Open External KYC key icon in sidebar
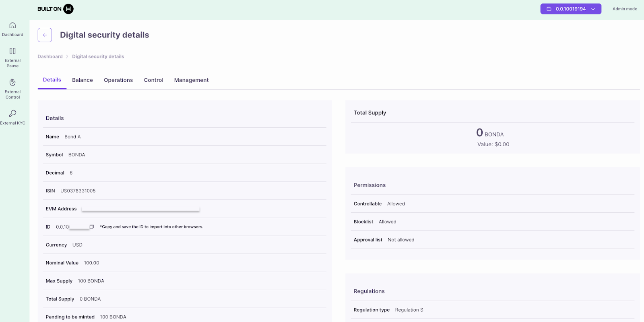 point(12,114)
